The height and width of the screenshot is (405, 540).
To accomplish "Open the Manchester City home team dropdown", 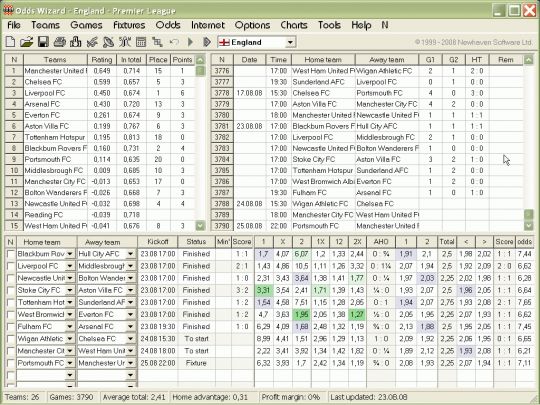I will pos(70,351).
